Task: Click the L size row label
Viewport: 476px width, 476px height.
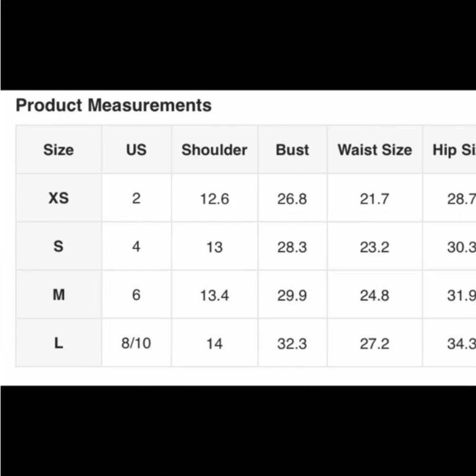Action: tap(59, 343)
